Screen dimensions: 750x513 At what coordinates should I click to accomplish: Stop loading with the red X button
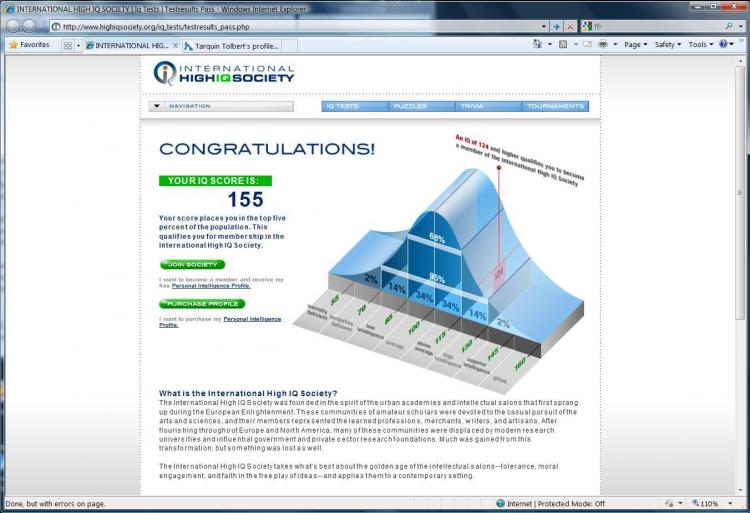tap(570, 27)
